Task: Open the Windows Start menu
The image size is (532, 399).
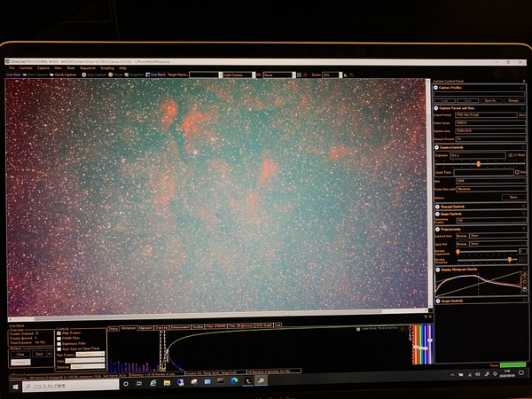Action: point(16,387)
